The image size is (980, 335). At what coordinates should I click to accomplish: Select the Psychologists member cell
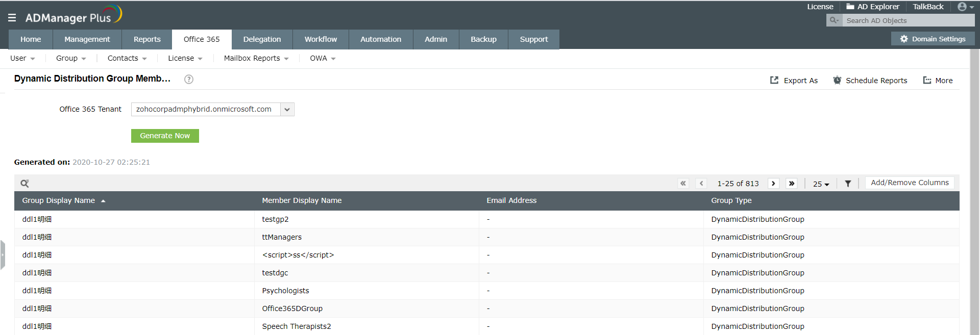click(366, 291)
